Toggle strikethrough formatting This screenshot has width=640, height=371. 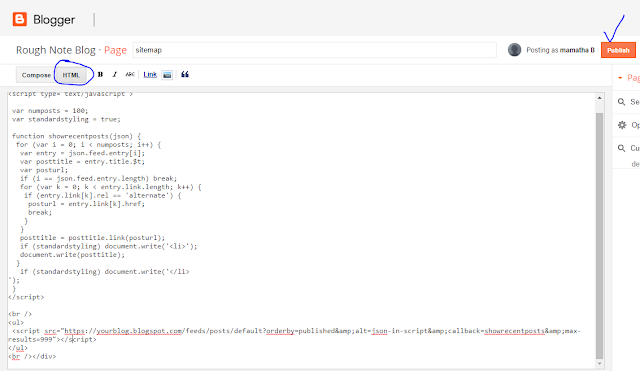(x=130, y=74)
